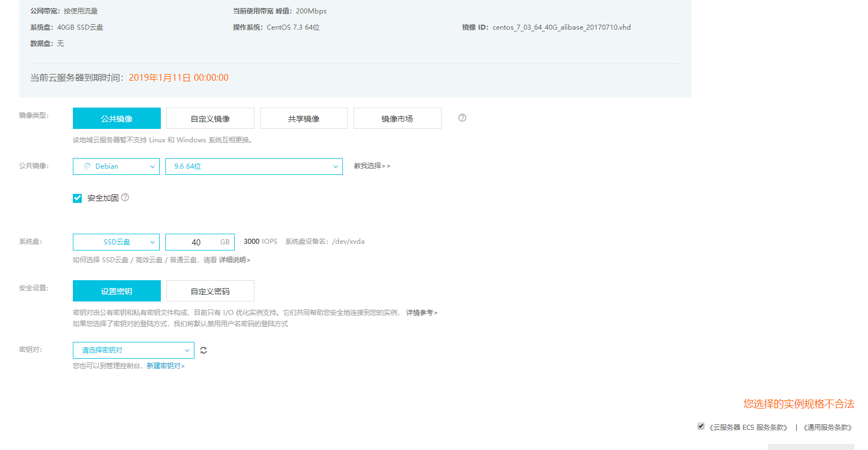Open the Debian distribution dropdown

(117, 166)
